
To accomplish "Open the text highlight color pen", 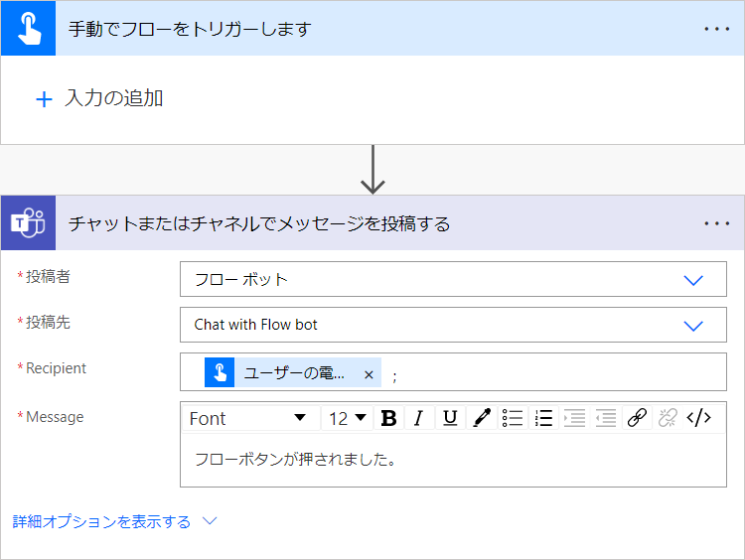I will tap(482, 418).
